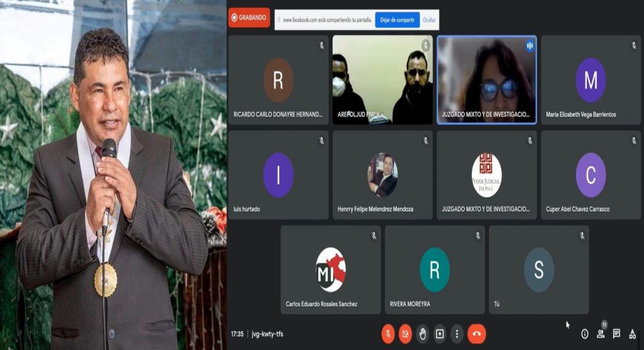
Task: Open the activities icon
Action: 633,334
